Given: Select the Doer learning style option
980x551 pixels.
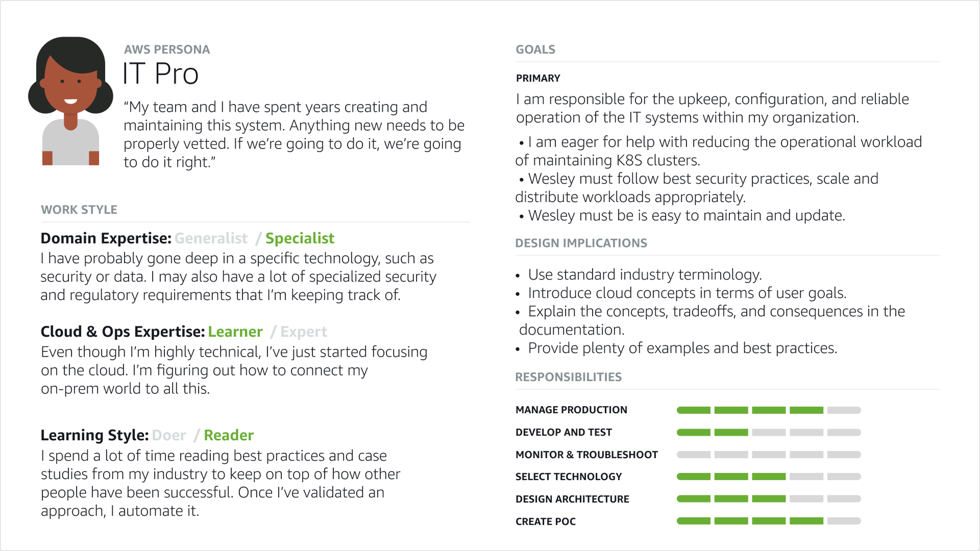Looking at the screenshot, I should coord(169,435).
